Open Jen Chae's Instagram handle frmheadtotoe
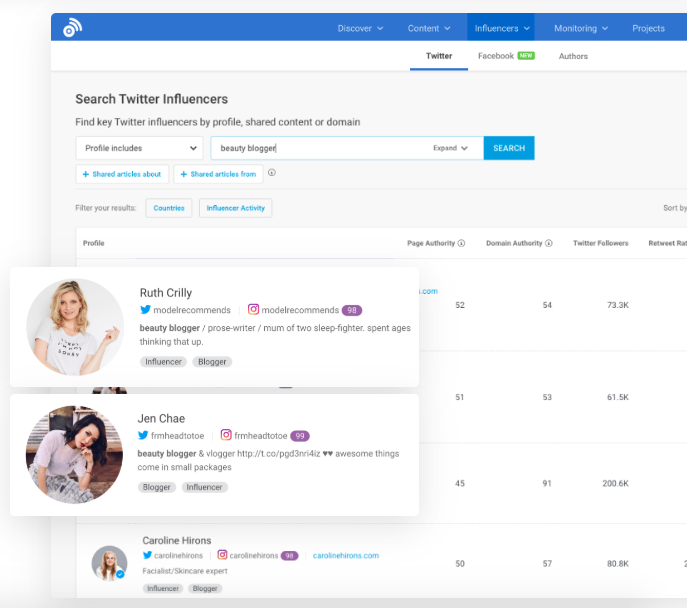 pyautogui.click(x=261, y=436)
